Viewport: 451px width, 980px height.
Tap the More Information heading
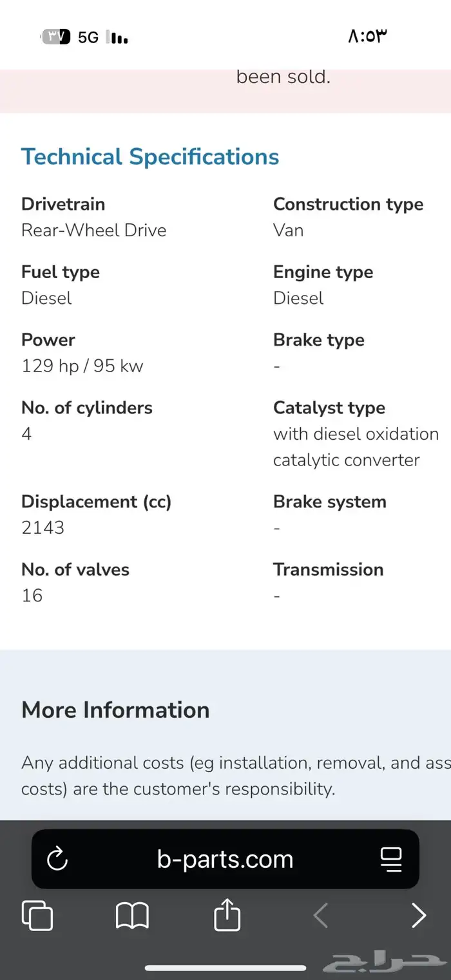pos(115,710)
